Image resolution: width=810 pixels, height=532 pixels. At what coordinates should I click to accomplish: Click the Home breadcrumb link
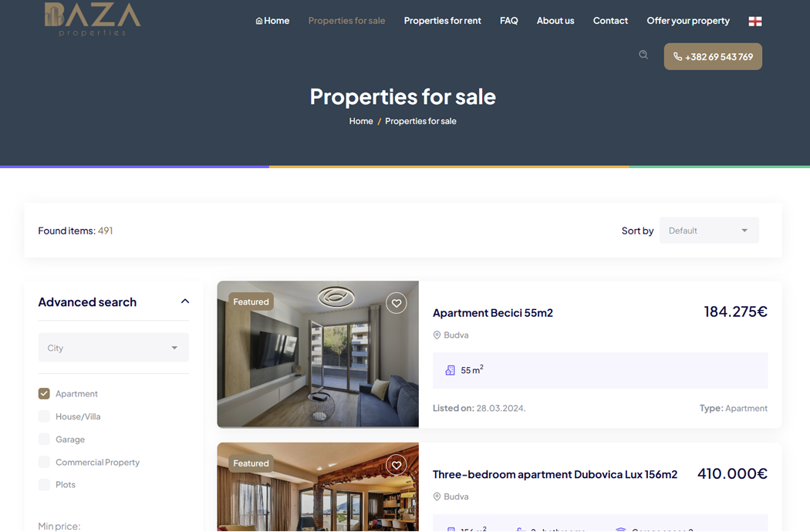[361, 121]
